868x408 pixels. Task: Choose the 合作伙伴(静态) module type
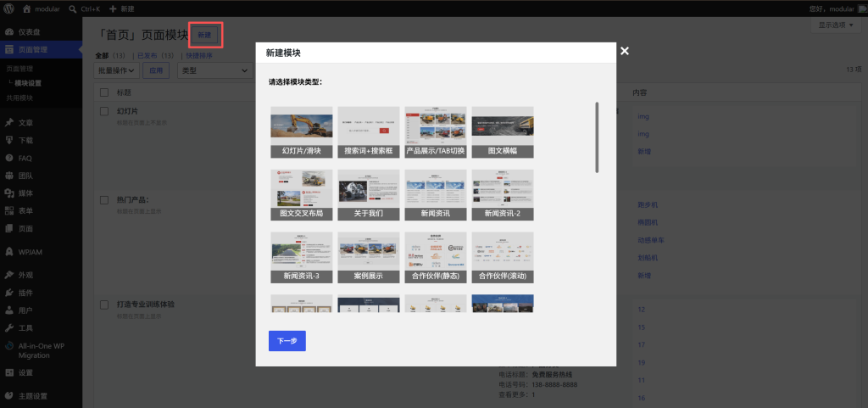436,257
